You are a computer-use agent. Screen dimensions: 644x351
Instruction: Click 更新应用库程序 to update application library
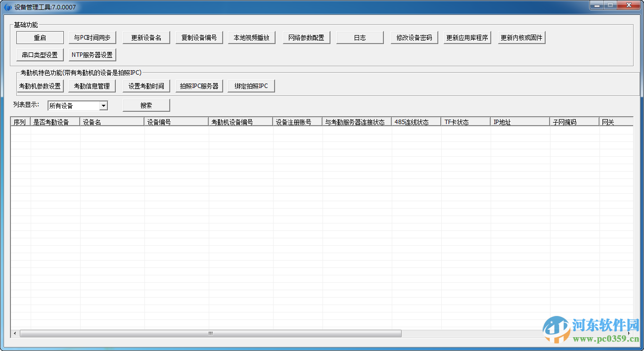(466, 37)
